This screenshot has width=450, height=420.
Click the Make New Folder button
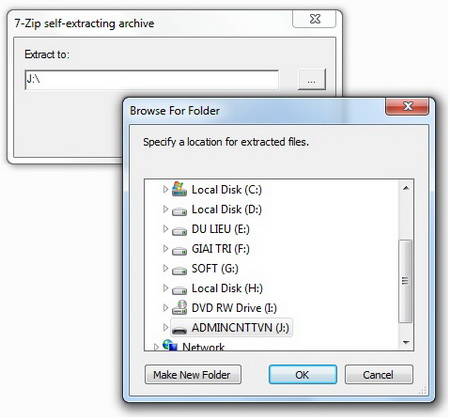[193, 375]
